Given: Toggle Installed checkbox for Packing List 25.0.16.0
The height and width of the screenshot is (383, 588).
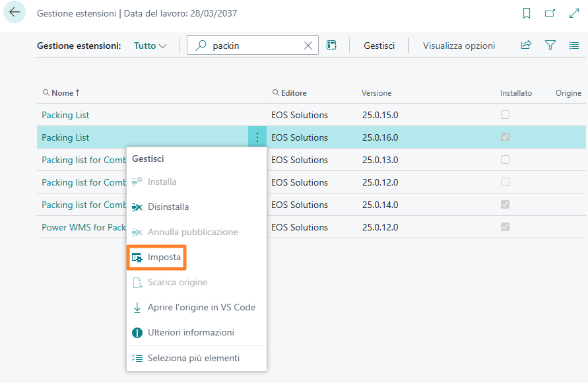Looking at the screenshot, I should (x=505, y=137).
